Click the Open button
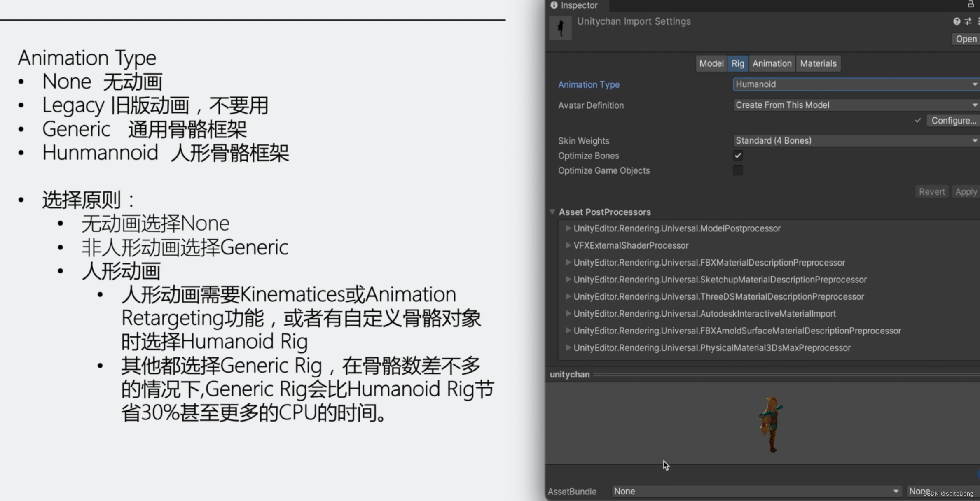This screenshot has height=501, width=980. point(966,39)
